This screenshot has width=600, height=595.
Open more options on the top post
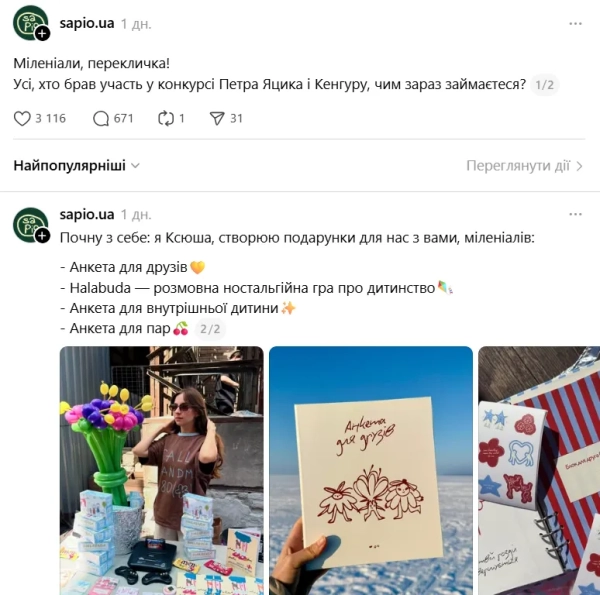[x=575, y=24]
